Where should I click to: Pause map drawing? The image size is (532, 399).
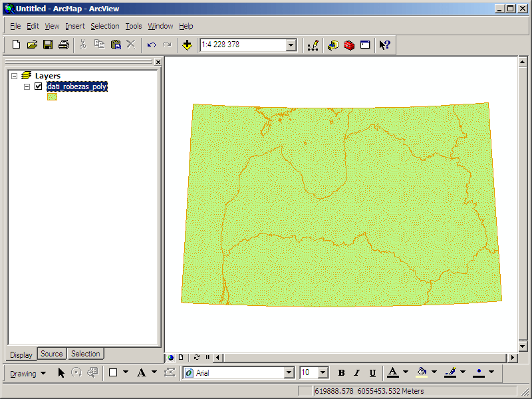(x=207, y=357)
